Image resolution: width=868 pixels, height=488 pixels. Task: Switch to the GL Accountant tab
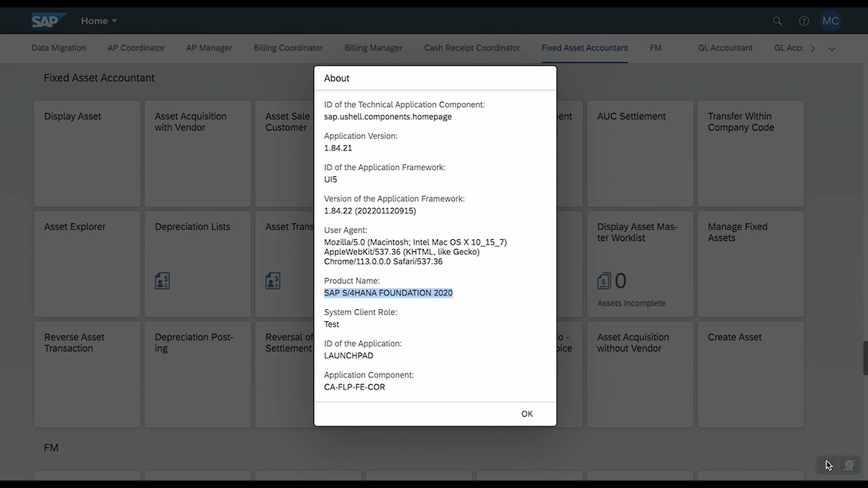point(726,48)
